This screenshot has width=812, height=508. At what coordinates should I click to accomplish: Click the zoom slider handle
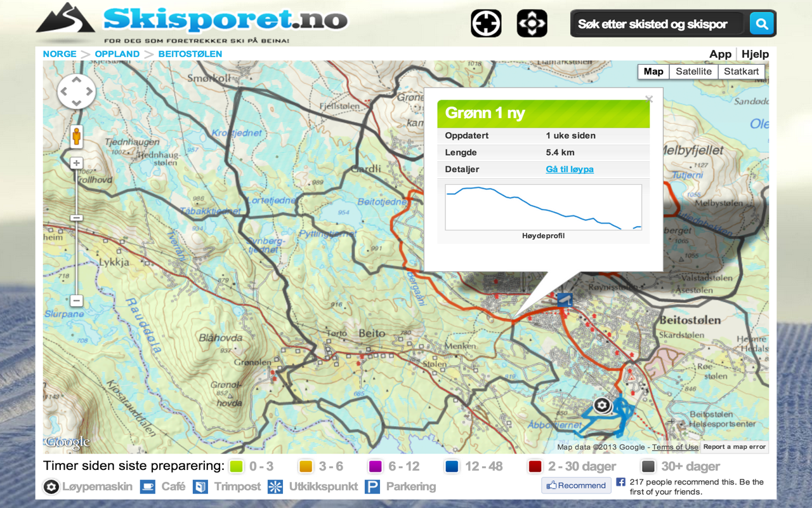pos(76,218)
